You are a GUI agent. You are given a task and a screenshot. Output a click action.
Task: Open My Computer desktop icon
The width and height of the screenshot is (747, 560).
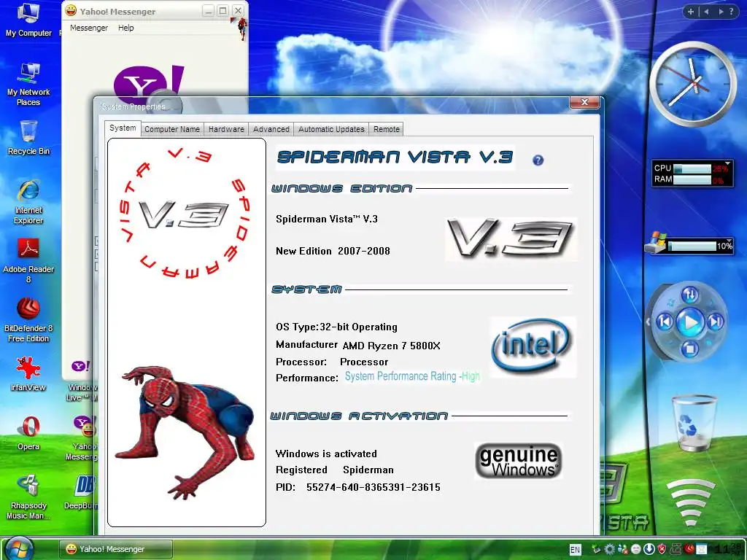click(x=28, y=20)
